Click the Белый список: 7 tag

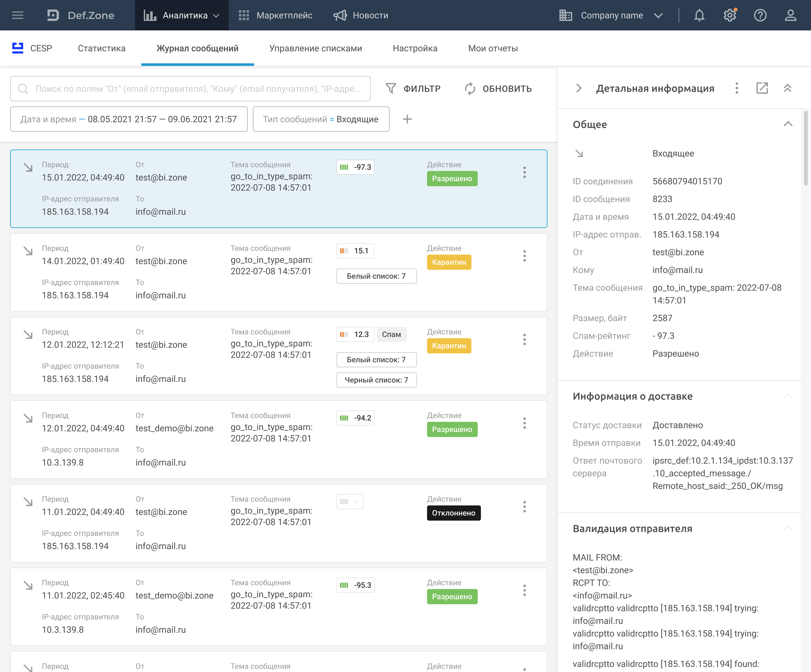click(x=376, y=276)
